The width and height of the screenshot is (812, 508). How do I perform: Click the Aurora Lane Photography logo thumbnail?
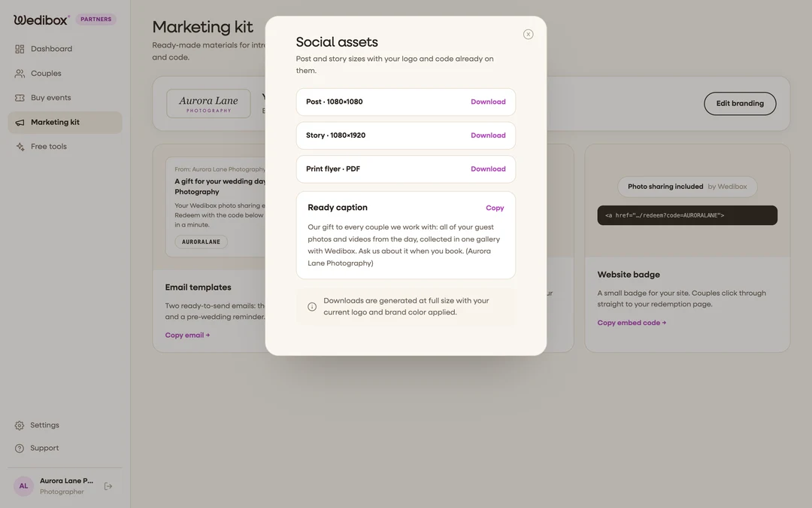[x=208, y=103]
